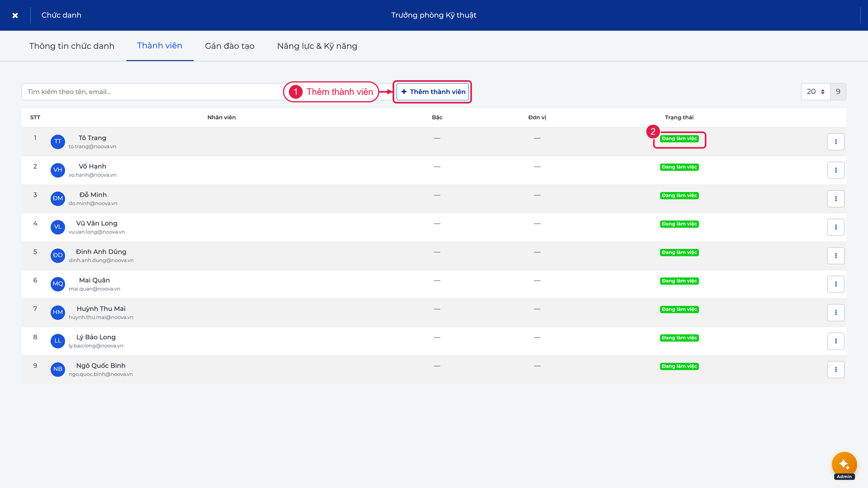Screen dimensions: 868x488
Task: Click the TT avatar of Tô Trang
Action: [x=58, y=142]
